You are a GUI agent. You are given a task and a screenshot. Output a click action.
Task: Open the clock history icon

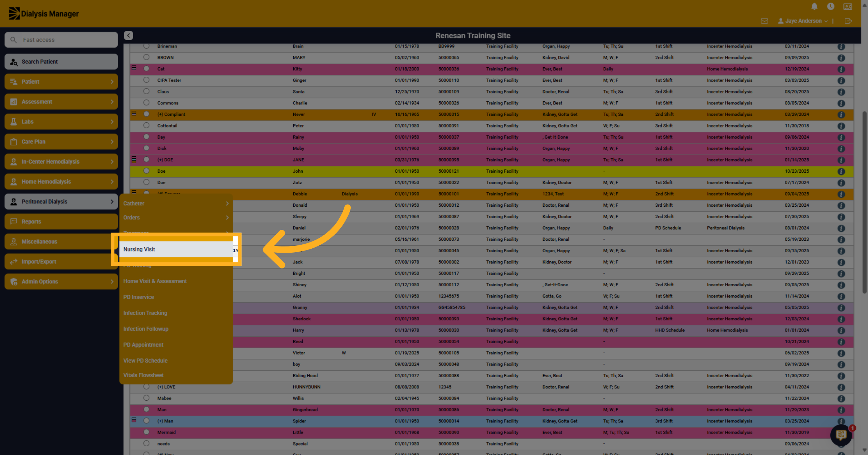(831, 6)
